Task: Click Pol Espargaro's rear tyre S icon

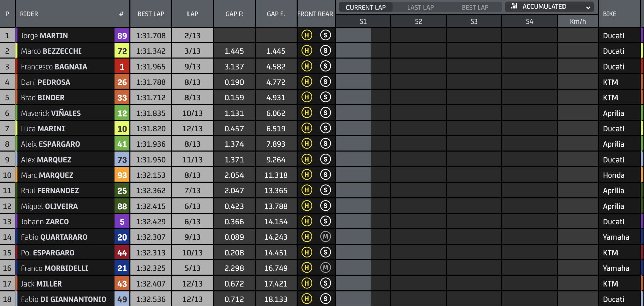Action: coord(325,252)
